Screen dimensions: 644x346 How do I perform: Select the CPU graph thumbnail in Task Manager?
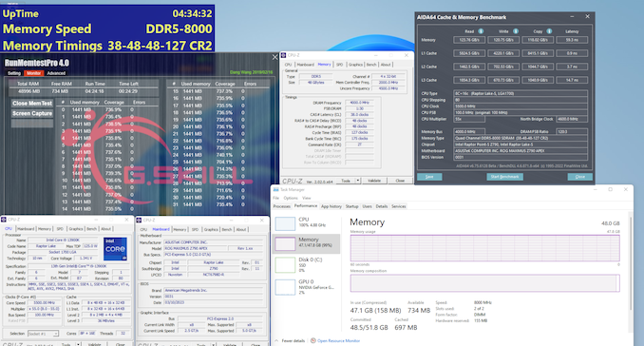pyautogui.click(x=285, y=223)
